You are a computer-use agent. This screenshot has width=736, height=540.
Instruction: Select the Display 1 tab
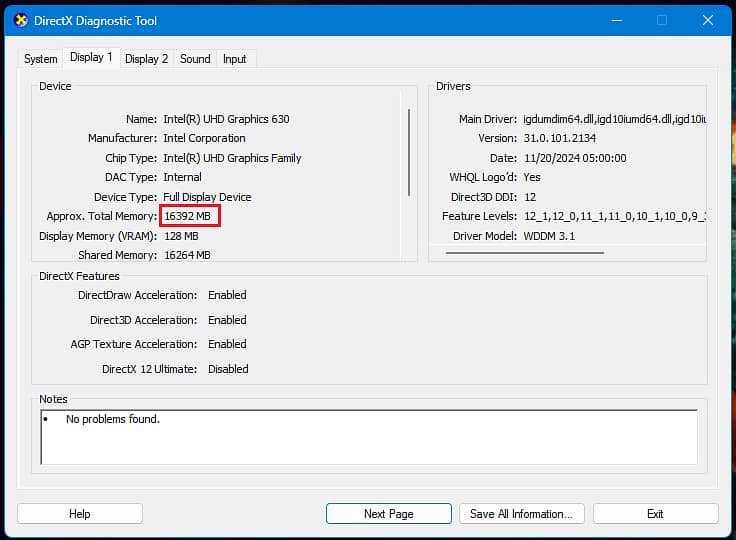91,57
